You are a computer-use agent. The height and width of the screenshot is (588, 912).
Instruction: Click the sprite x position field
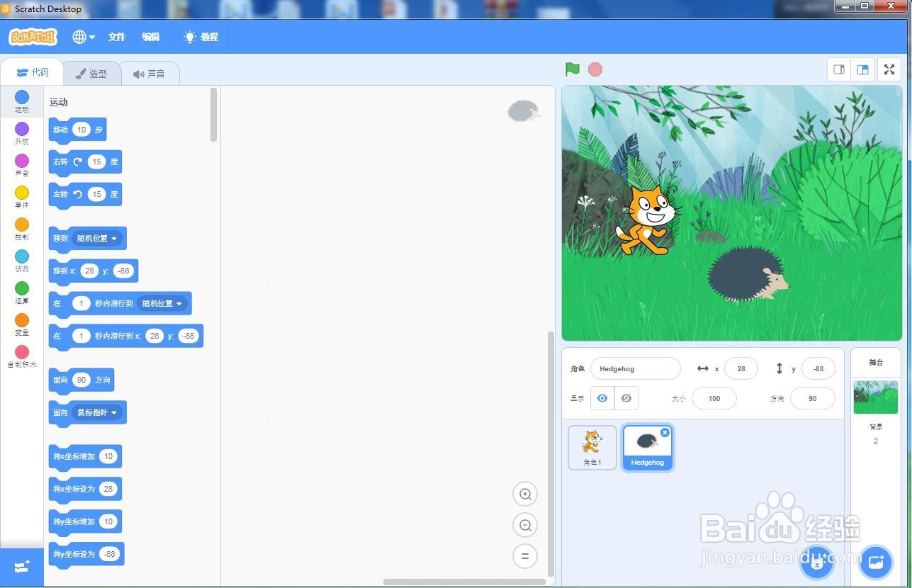[741, 368]
